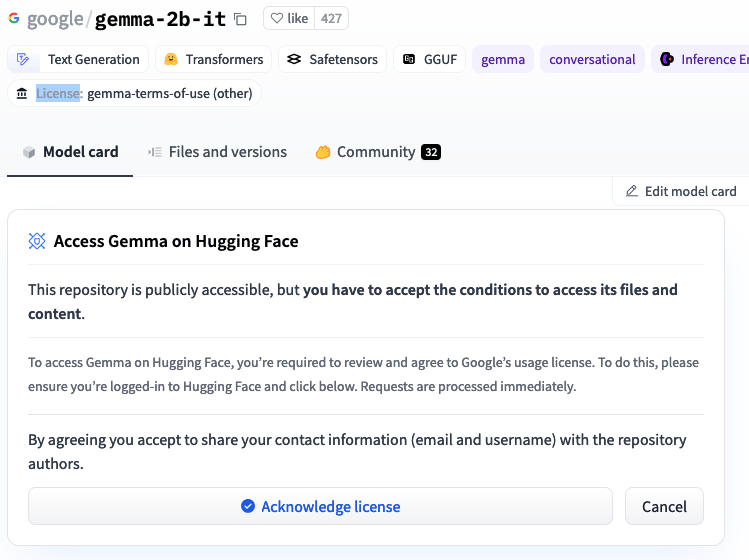Copy model name with the clipboard icon
This screenshot has width=749, height=560.
240,19
